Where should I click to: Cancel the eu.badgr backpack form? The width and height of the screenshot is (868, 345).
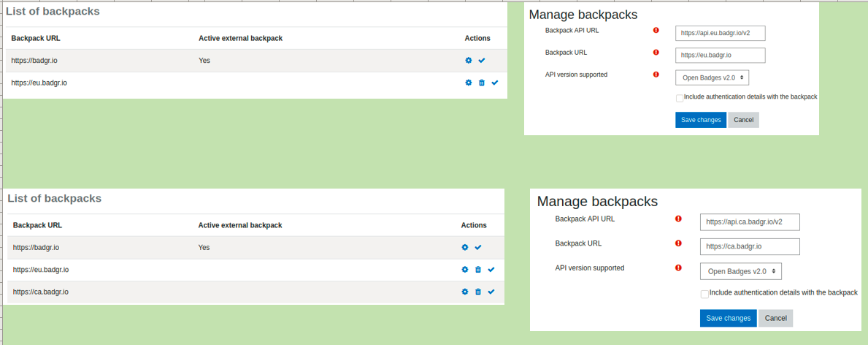click(x=743, y=120)
